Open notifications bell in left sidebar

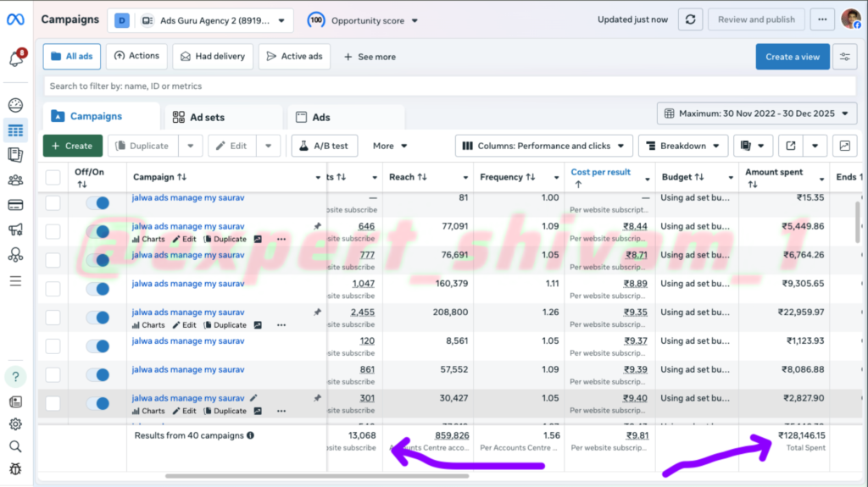coord(15,58)
